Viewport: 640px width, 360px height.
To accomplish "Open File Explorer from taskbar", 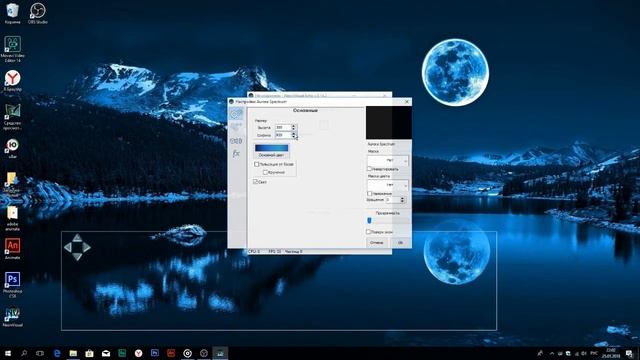I will [73, 353].
